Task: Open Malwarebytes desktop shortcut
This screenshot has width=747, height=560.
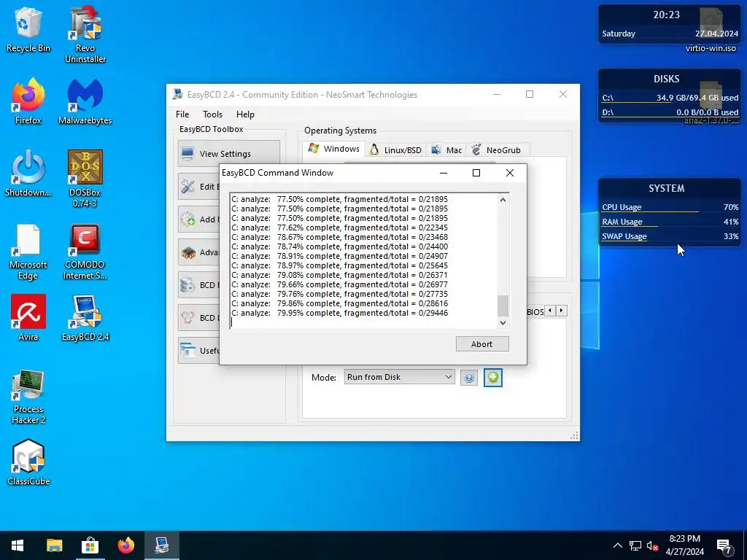Action: (x=85, y=102)
